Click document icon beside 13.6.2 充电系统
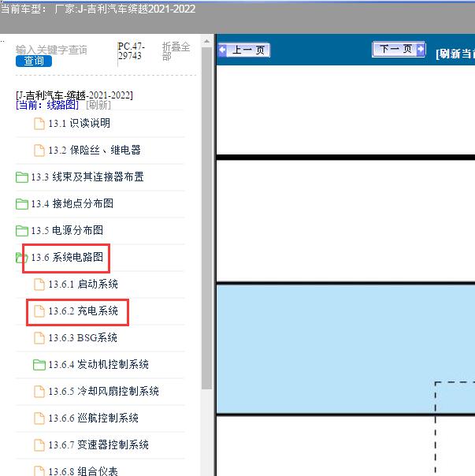Screen dimensions: 475x476 point(39,311)
